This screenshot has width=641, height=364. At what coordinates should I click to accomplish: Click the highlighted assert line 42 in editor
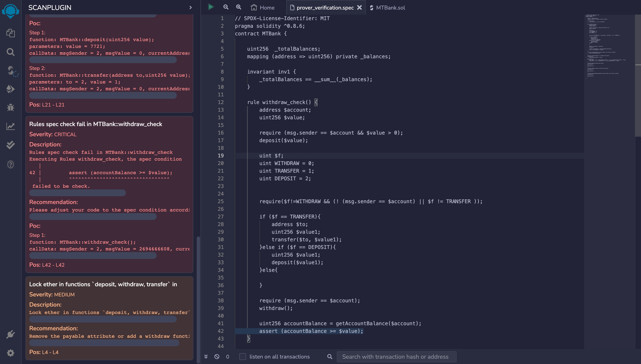pos(311,331)
